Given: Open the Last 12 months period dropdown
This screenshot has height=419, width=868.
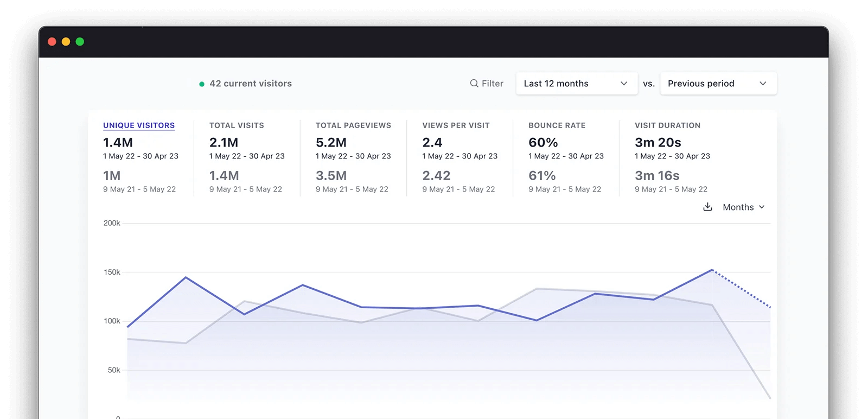Looking at the screenshot, I should pyautogui.click(x=577, y=83).
